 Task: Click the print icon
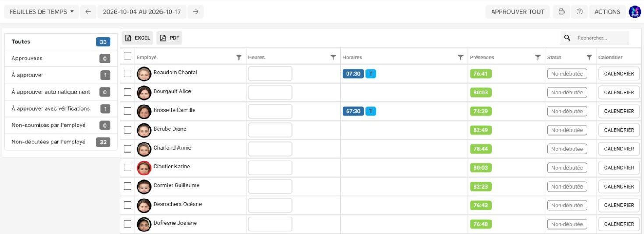point(561,12)
